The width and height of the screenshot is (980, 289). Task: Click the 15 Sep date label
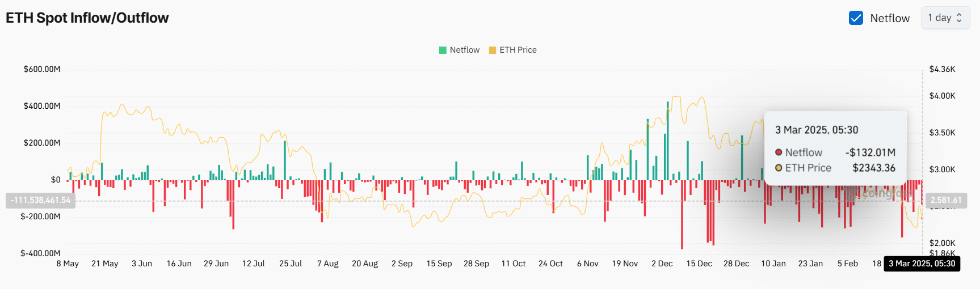click(x=439, y=263)
